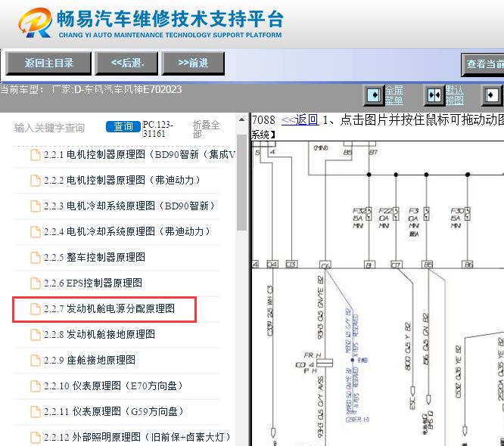Click document icon beside 2.2.6
The image size is (504, 446).
[x=36, y=283]
